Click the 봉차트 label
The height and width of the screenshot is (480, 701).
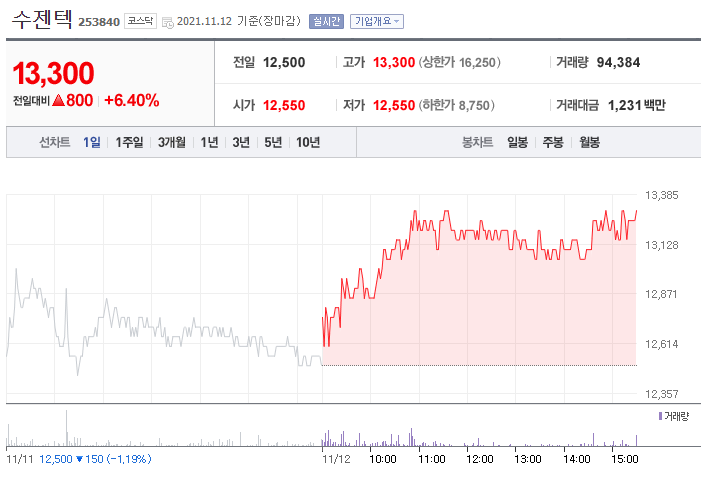(x=477, y=142)
